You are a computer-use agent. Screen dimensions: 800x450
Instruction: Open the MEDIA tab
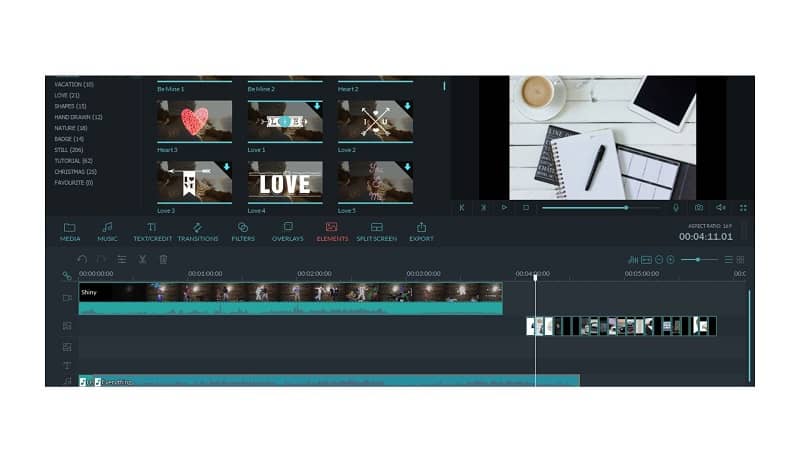(70, 232)
